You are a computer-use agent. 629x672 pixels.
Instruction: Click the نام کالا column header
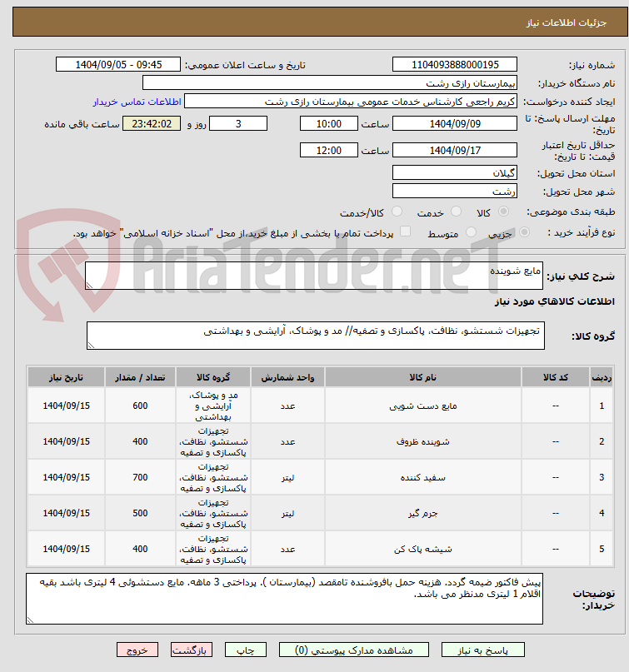pyautogui.click(x=422, y=377)
